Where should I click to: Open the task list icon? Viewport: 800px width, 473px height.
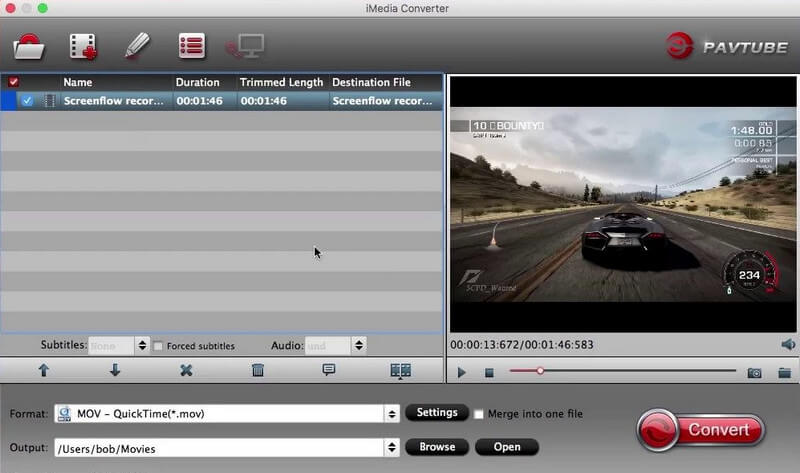192,46
